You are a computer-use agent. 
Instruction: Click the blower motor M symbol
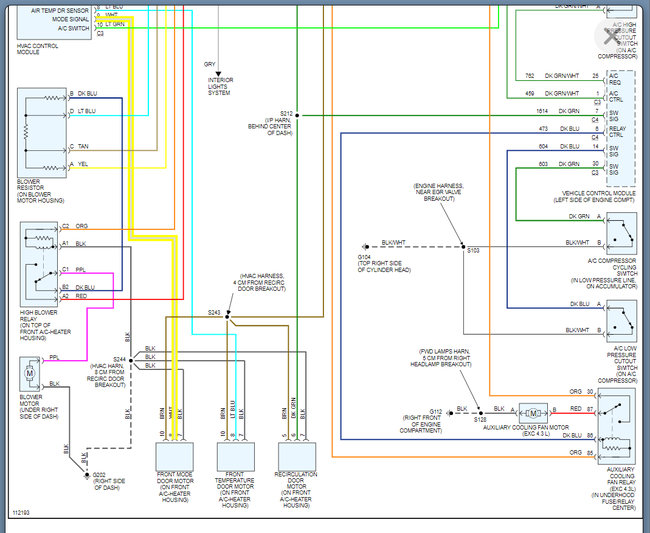click(x=30, y=373)
